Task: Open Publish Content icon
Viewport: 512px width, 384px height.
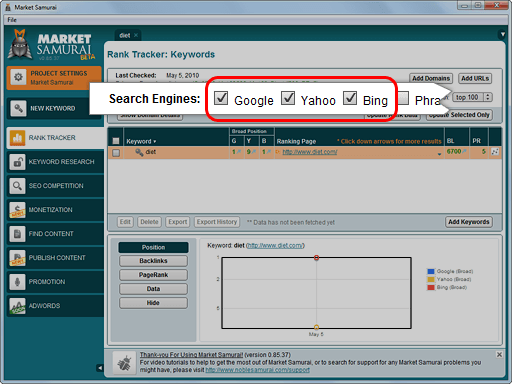Action: pyautogui.click(x=17, y=258)
